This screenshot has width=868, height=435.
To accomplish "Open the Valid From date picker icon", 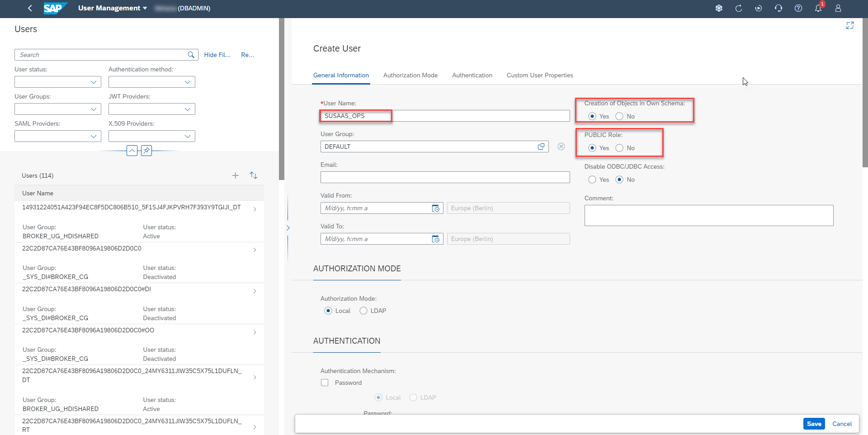I will click(x=436, y=208).
